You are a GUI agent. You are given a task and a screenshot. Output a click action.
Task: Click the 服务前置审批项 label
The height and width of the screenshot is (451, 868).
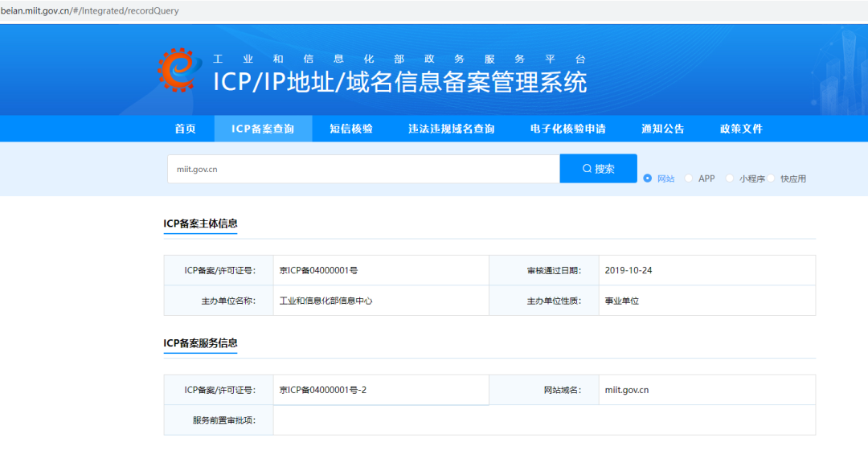223,420
